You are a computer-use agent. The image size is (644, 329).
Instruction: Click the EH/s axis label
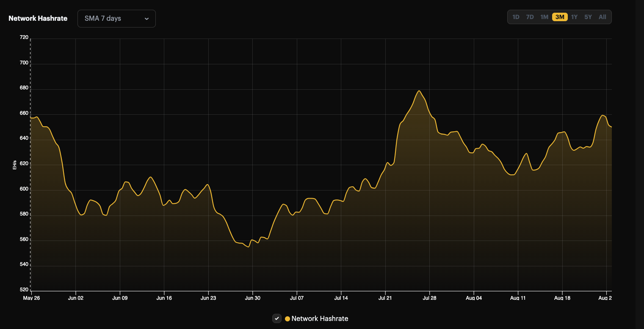coord(14,165)
